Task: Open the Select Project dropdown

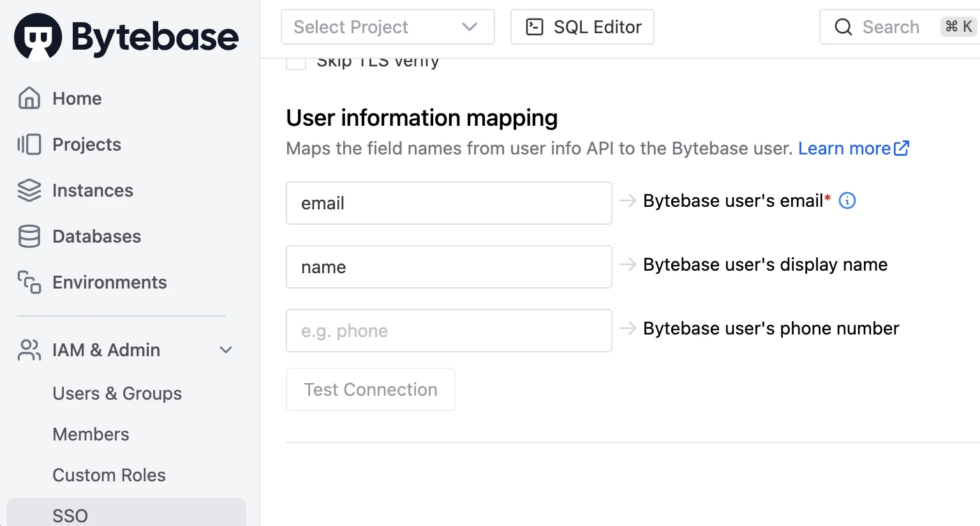Action: point(387,27)
